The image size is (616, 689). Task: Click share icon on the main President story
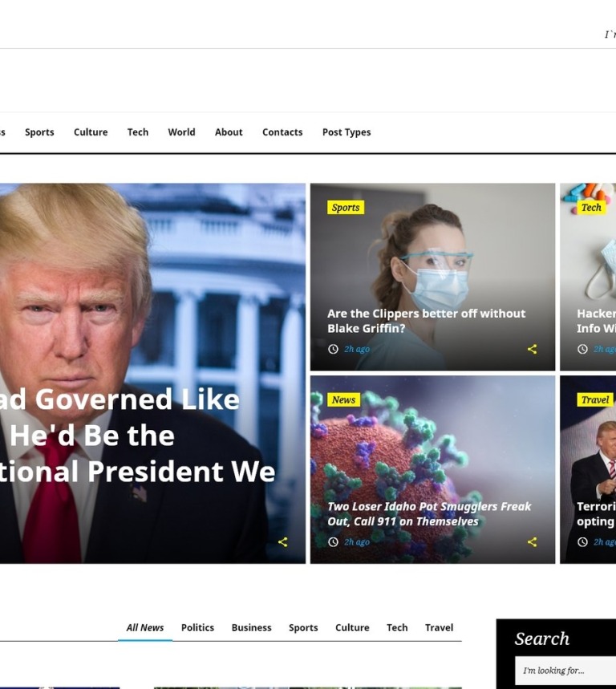coord(283,542)
